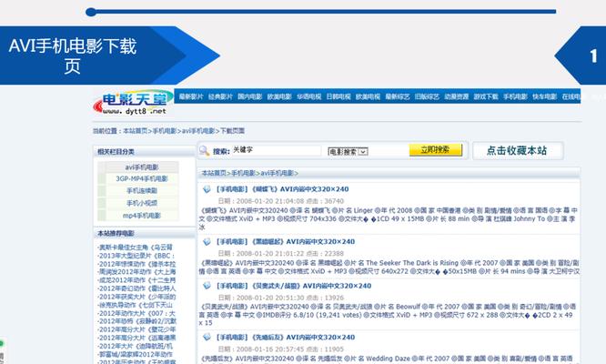This screenshot has width=606, height=364.
Task: Open the 成龙2012年动作《十二生肖 recommended link
Action: [136, 280]
